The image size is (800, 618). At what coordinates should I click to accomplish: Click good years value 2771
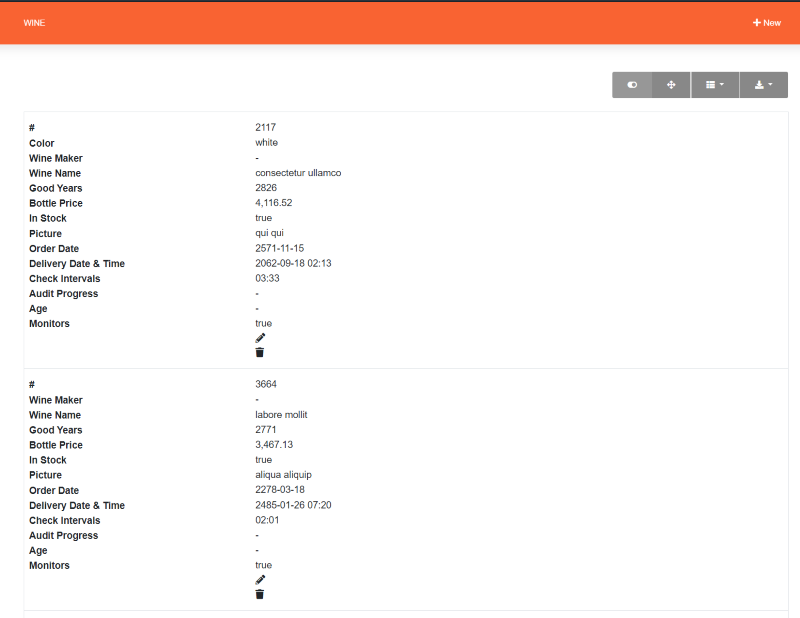265,430
